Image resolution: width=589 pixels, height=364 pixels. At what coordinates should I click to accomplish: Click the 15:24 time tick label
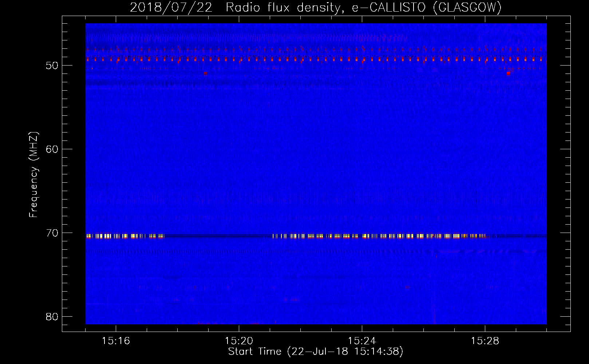362,341
